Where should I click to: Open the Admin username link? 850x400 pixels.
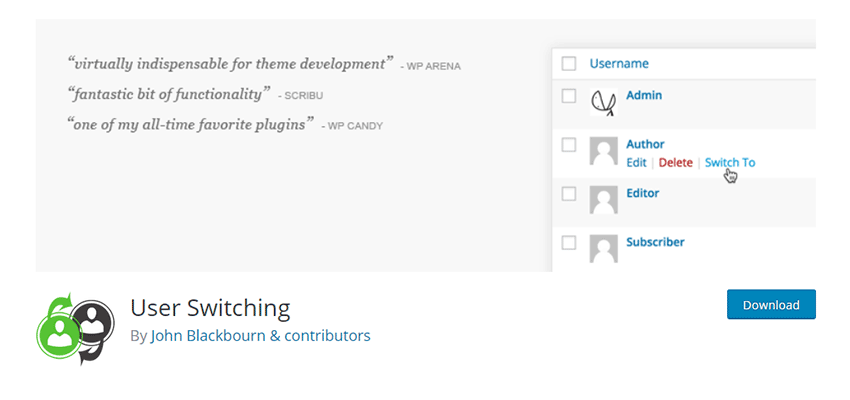(x=644, y=95)
